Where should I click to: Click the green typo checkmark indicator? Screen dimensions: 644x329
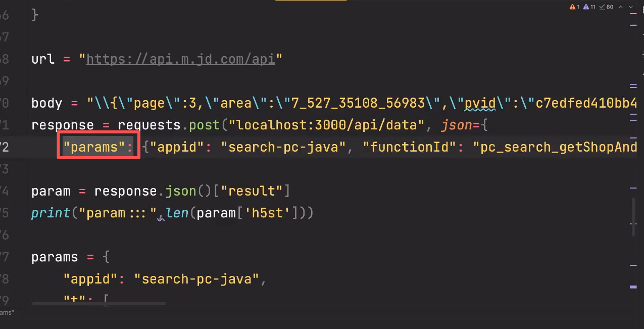tap(606, 7)
